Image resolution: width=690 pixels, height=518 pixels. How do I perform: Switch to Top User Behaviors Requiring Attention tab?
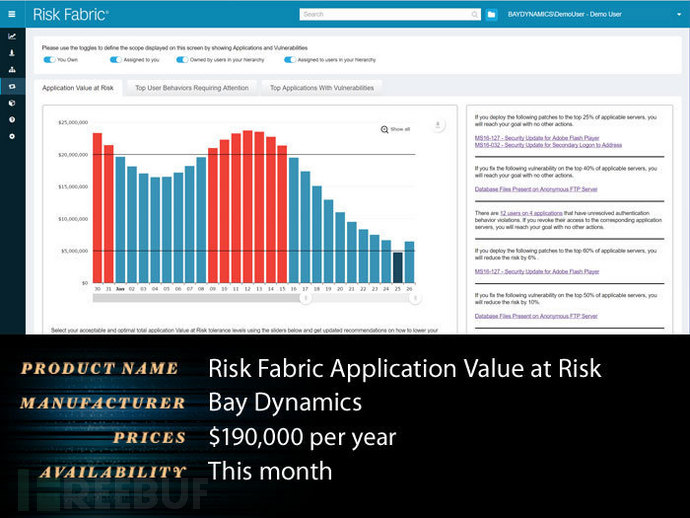point(192,88)
